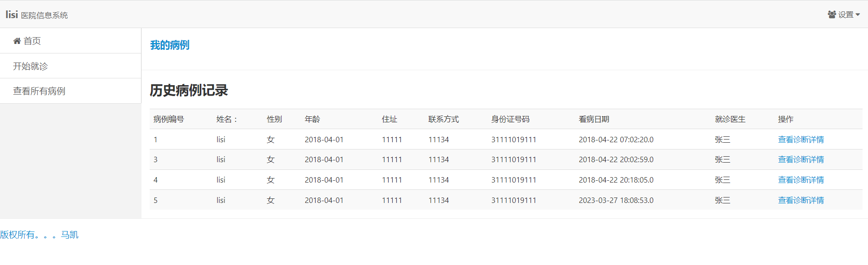The image size is (868, 265).
Task: Open the 首页 sidebar item
Action: (x=71, y=41)
